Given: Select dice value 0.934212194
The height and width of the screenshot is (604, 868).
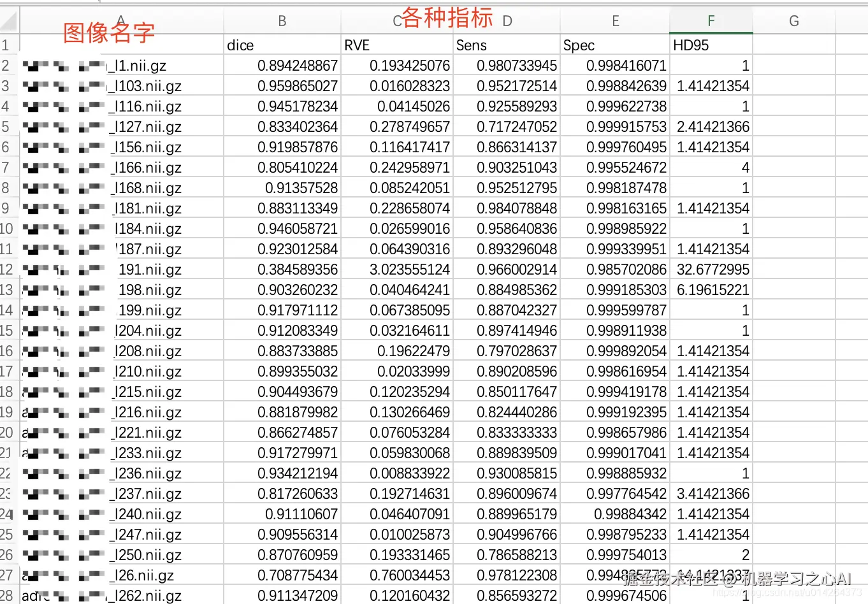Looking at the screenshot, I should 282,473.
